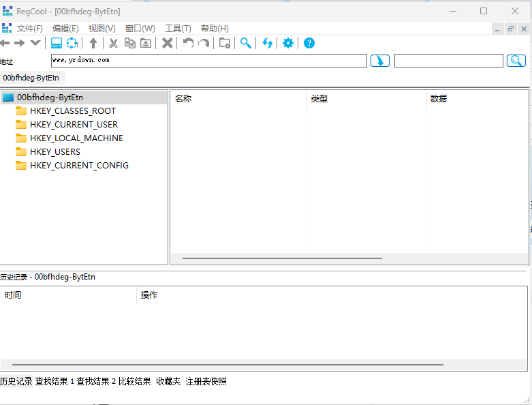This screenshot has height=405, width=532.
Task: Select HKEY_USERS in the tree
Action: (x=55, y=152)
